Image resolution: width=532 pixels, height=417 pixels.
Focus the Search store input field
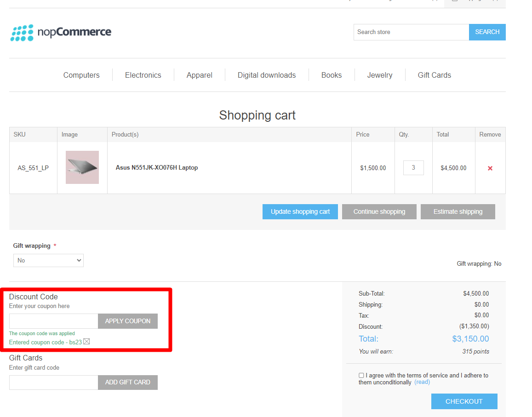(x=411, y=32)
